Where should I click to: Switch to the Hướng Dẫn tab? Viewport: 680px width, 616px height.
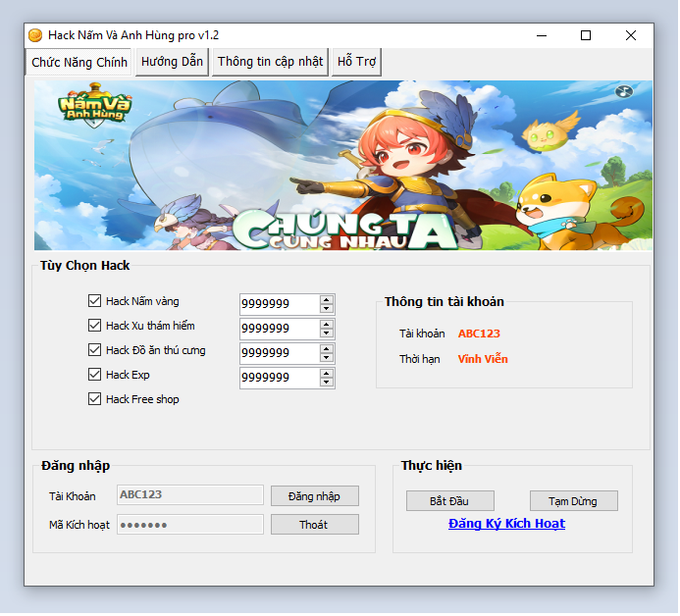click(172, 62)
